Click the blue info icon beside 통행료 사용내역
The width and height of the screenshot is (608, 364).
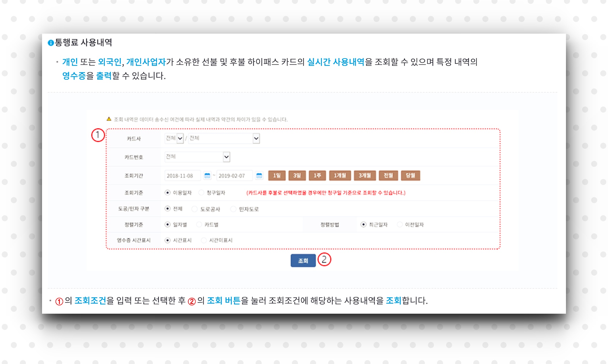51,43
